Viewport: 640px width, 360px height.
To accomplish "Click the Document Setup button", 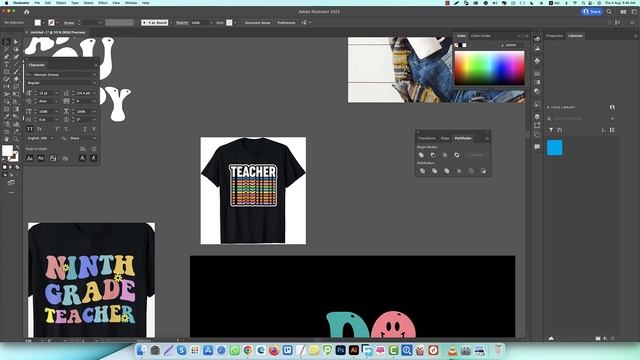I will (257, 22).
